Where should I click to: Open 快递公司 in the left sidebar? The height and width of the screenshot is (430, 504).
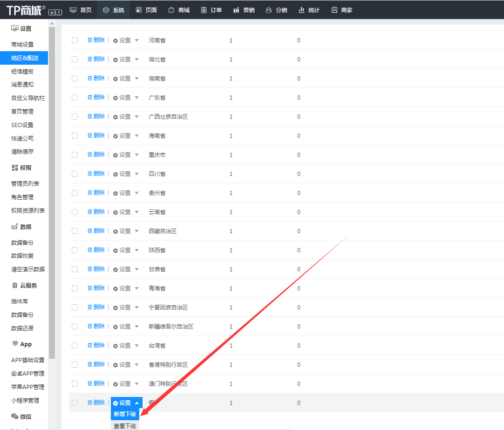tap(22, 138)
